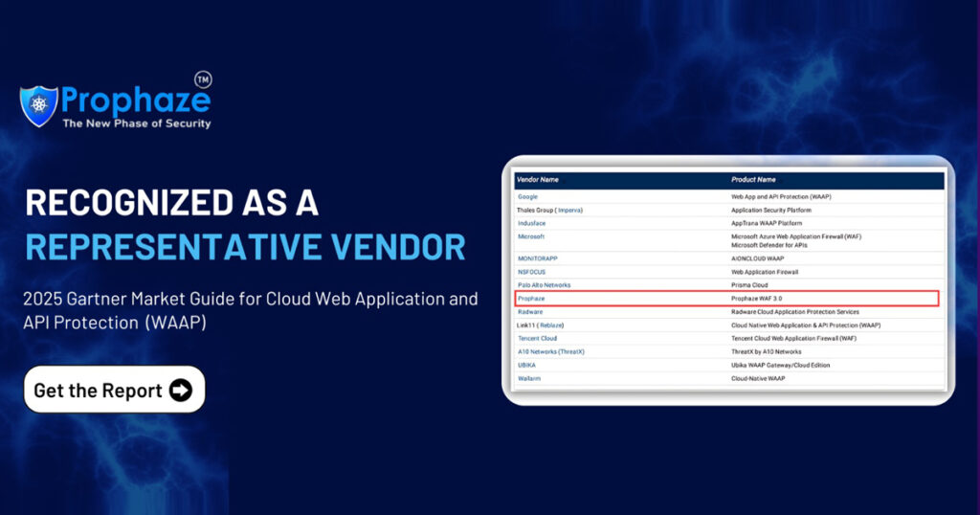Open the NSFOCUS vendor link
Image resolution: width=980 pixels, height=515 pixels.
(531, 272)
